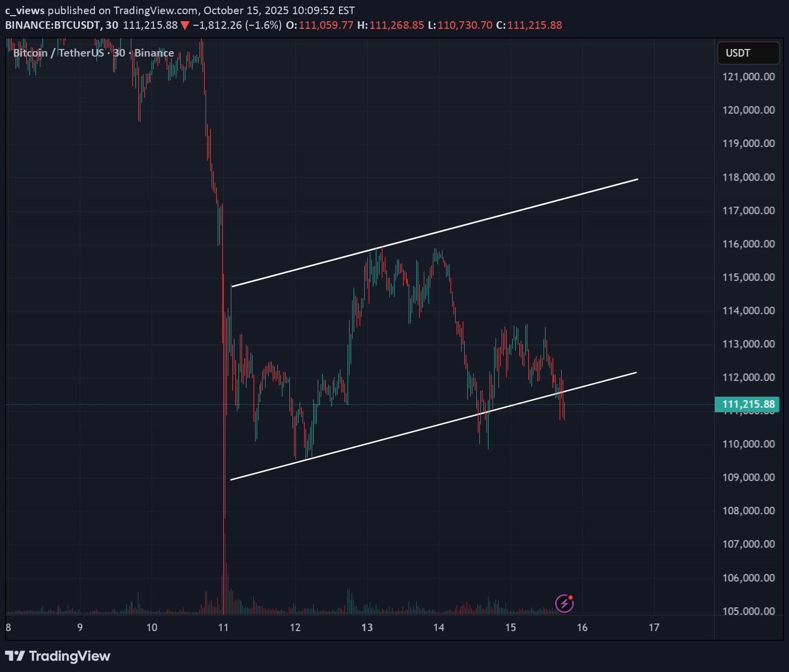Click the 118,000.00 price axis label
The width and height of the screenshot is (789, 672).
coord(748,177)
